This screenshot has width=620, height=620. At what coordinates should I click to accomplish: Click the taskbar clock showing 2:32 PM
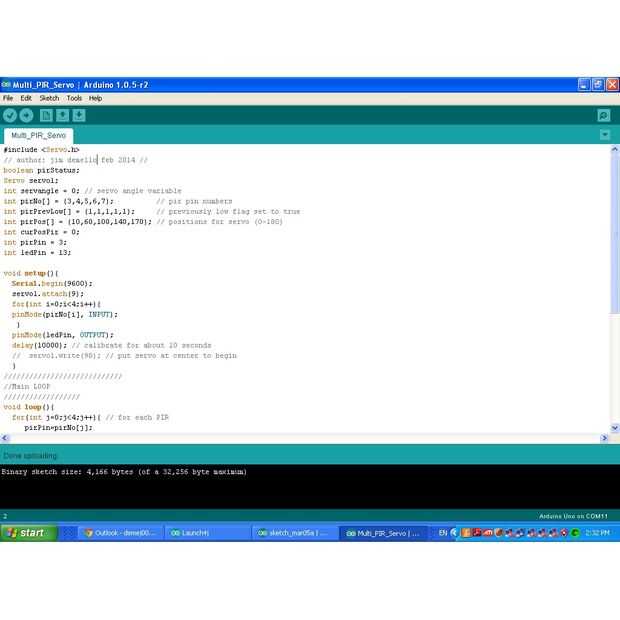point(597,533)
